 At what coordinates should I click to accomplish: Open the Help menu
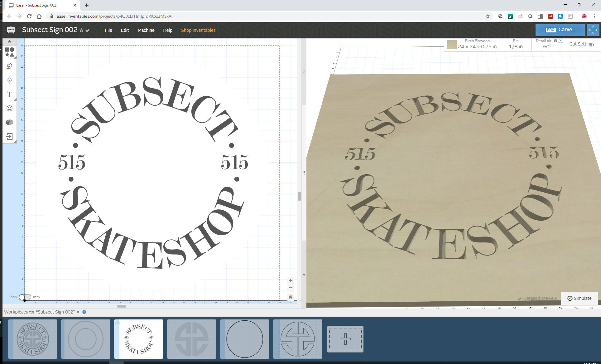tap(168, 30)
